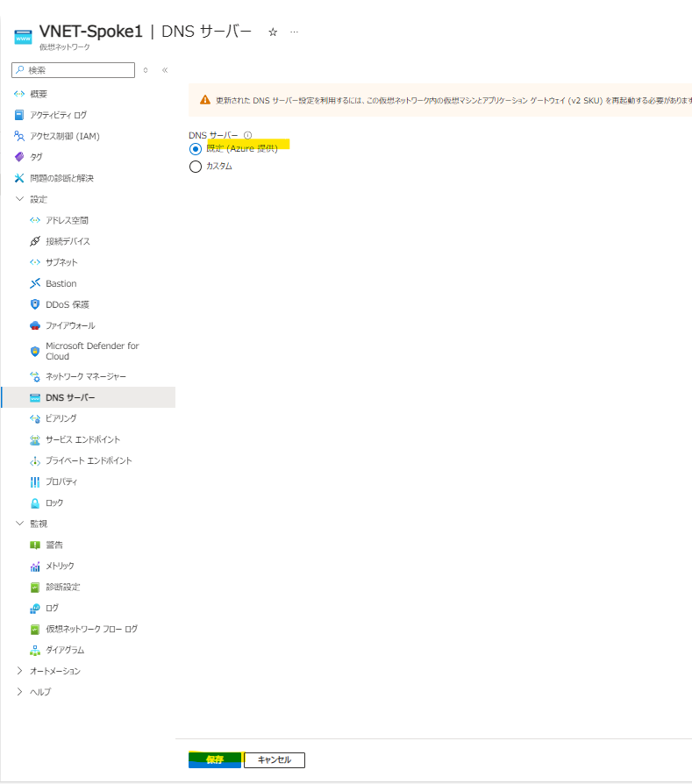Click the ロック padlock icon
The width and height of the screenshot is (692, 784).
tap(35, 503)
